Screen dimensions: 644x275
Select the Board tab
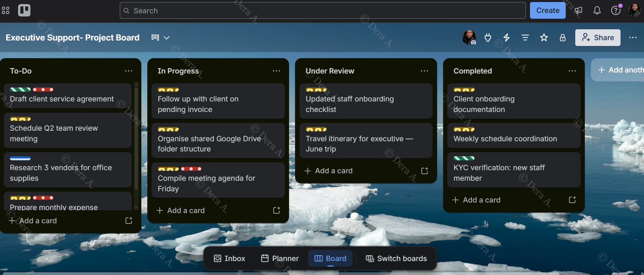330,258
